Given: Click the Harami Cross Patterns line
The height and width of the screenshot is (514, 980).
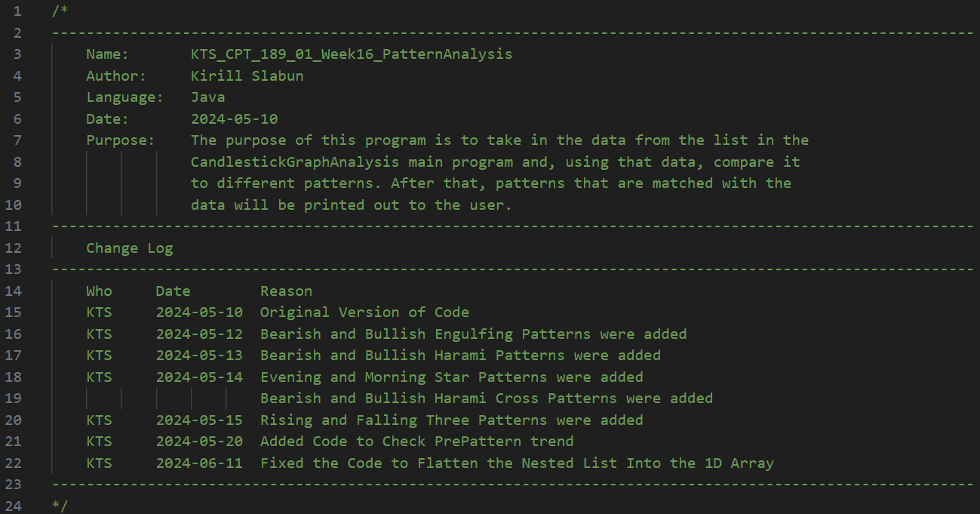Looking at the screenshot, I should point(486,398).
